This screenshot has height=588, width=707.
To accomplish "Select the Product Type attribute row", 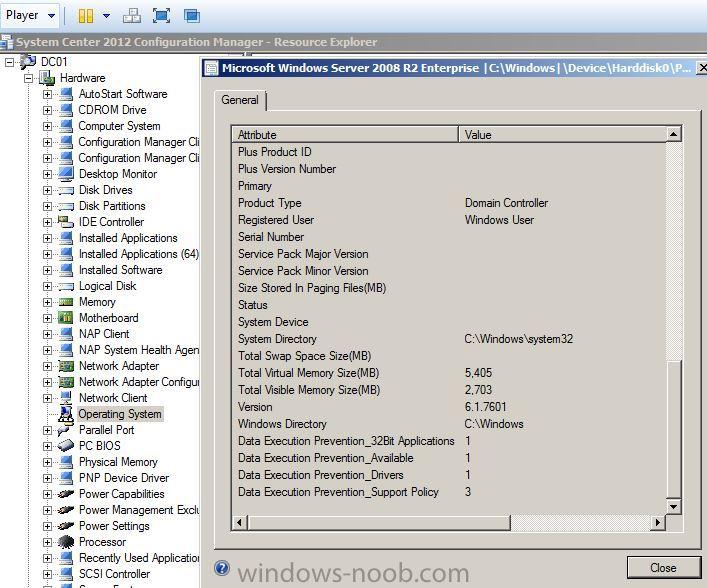I will (x=449, y=203).
